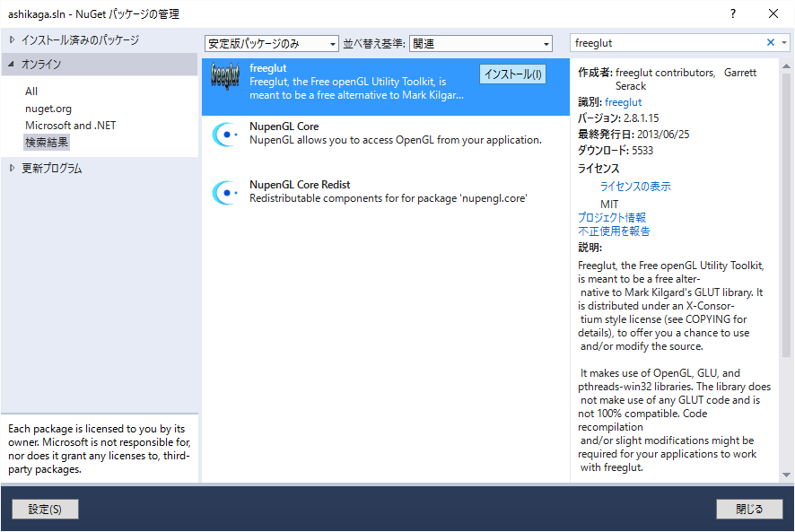Click the インストール(I) button for freeglut

pyautogui.click(x=512, y=74)
